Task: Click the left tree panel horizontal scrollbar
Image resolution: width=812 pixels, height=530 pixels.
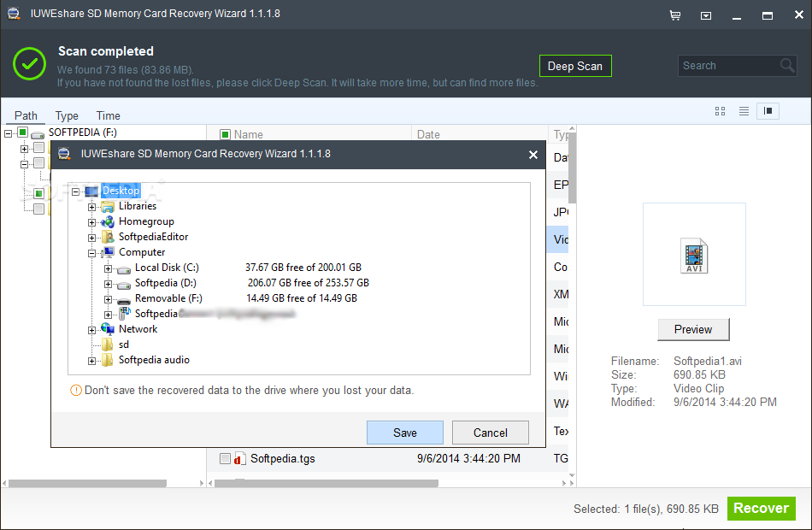Action: (87, 483)
